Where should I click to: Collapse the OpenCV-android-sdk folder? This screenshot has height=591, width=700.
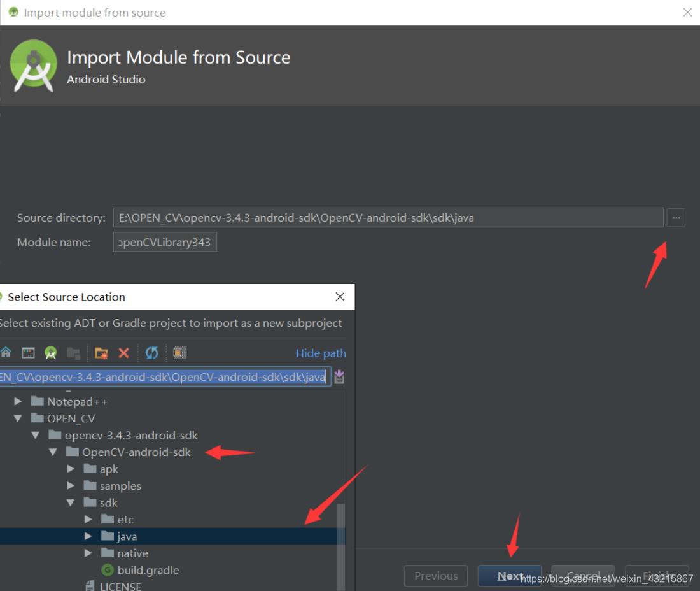click(53, 452)
